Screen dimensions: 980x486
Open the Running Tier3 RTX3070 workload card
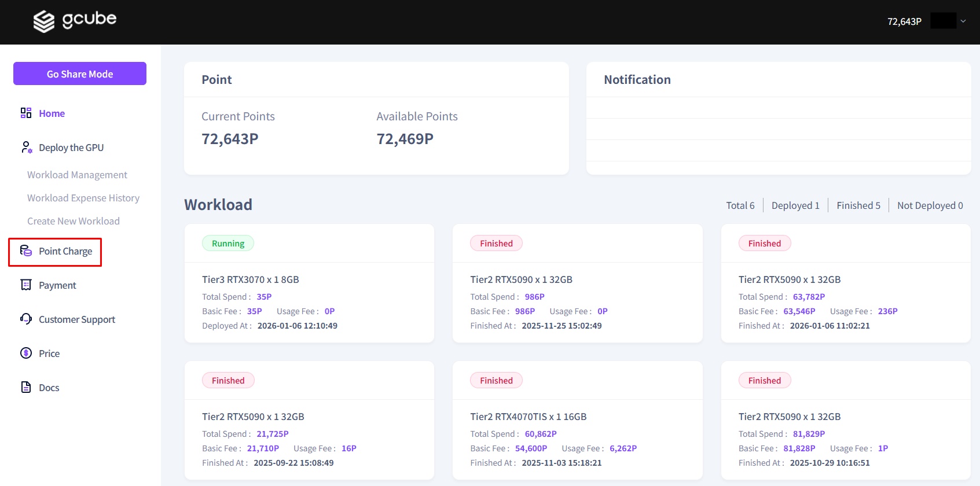coord(309,283)
